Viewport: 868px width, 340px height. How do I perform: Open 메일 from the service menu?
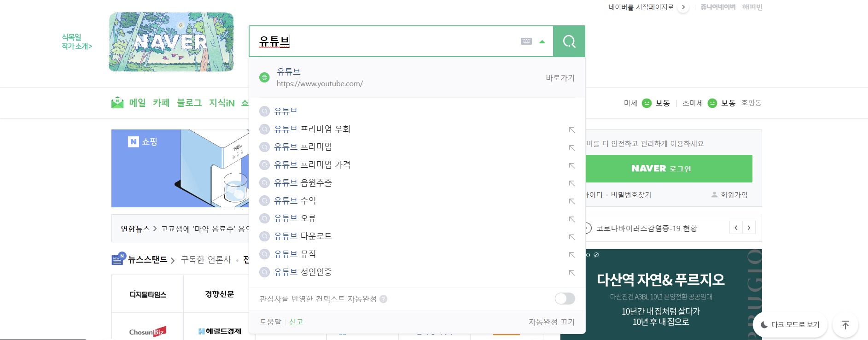pos(137,103)
